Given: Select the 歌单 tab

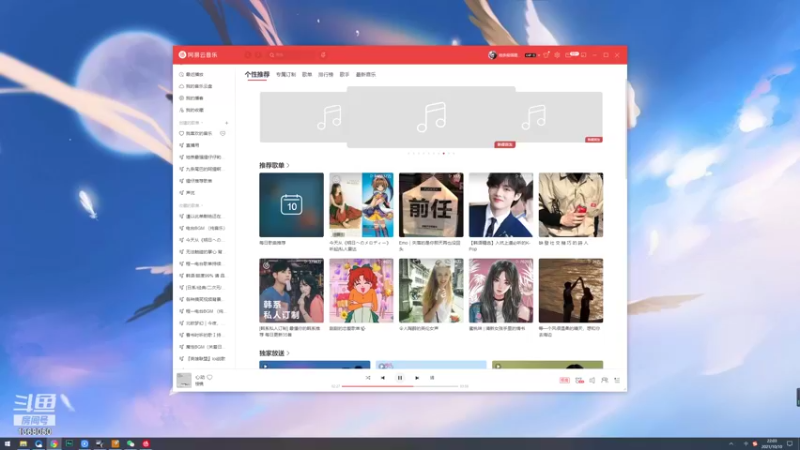Looking at the screenshot, I should coord(307,74).
